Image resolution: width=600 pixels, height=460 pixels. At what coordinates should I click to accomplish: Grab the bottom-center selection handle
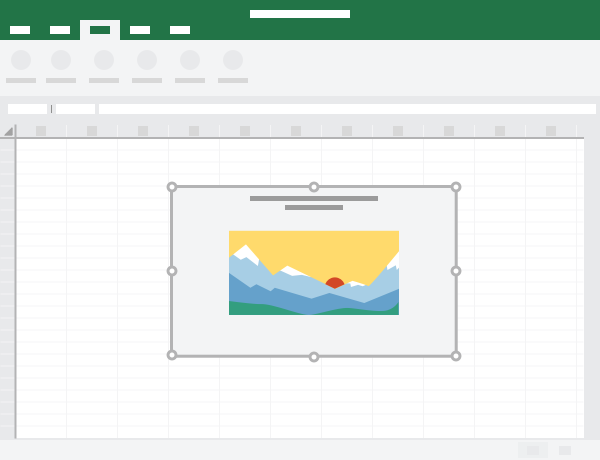314,357
